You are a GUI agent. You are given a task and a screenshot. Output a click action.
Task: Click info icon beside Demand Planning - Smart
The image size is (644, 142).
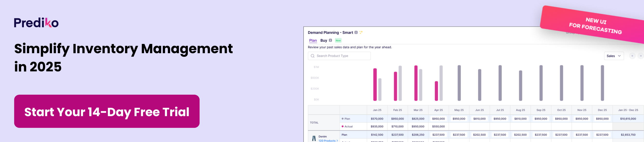pos(356,32)
